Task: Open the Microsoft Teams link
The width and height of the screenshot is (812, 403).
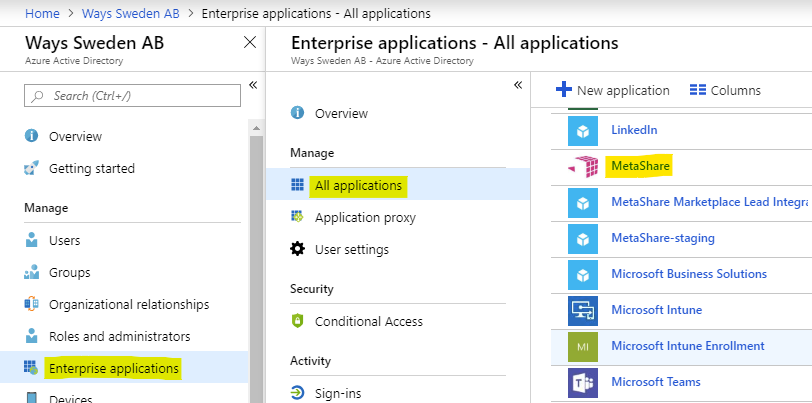Action: [x=656, y=382]
